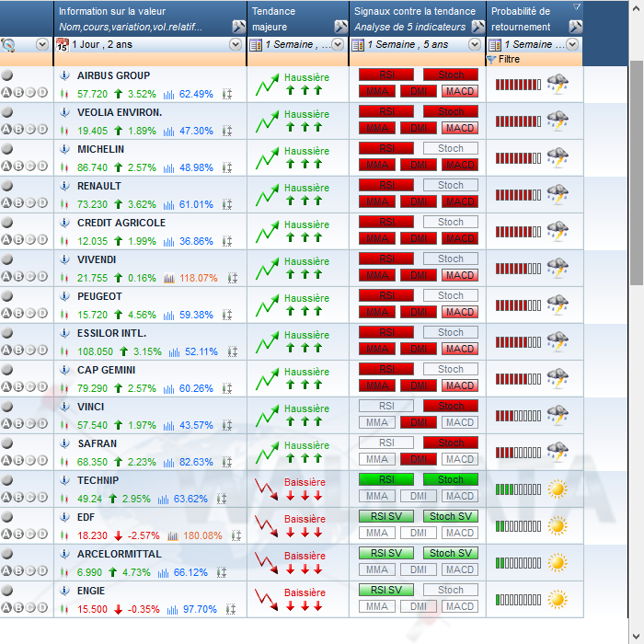Screen dimensions: 644x644
Task: Click the red probability bar in AIRBUS GROUP row
Action: click(x=518, y=85)
